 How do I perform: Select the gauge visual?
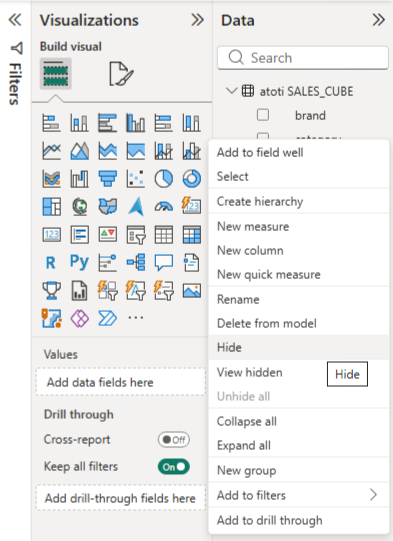164,207
